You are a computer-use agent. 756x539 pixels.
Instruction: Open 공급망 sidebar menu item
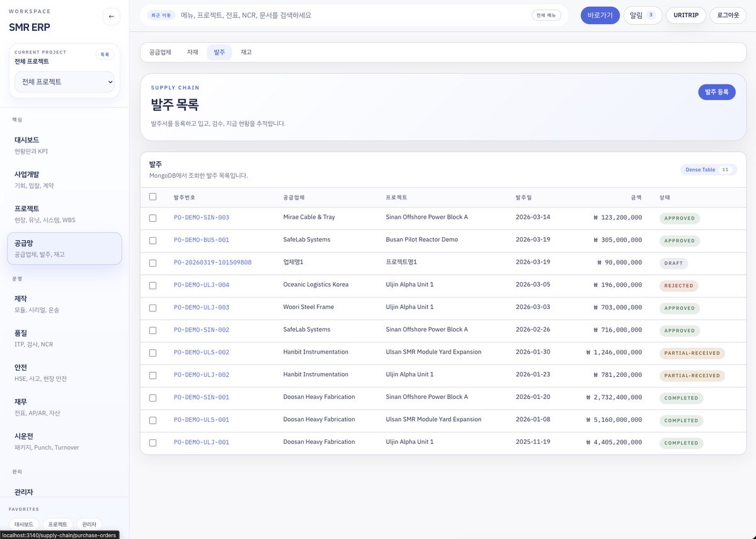[x=64, y=248]
